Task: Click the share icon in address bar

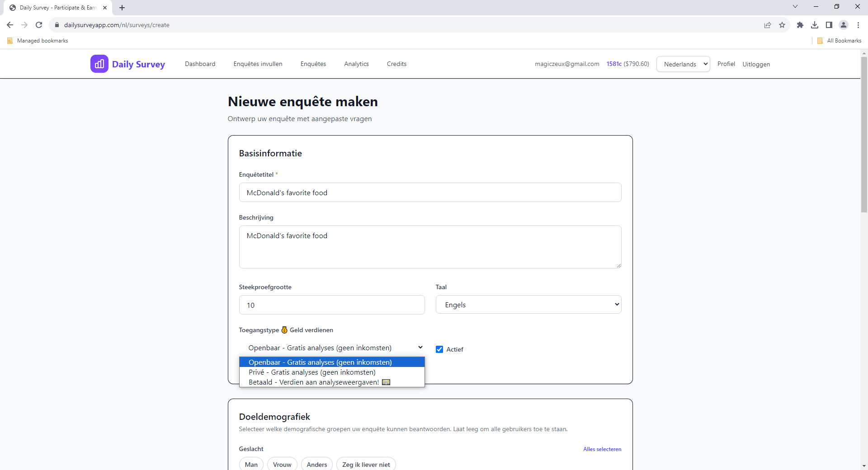Action: (768, 25)
